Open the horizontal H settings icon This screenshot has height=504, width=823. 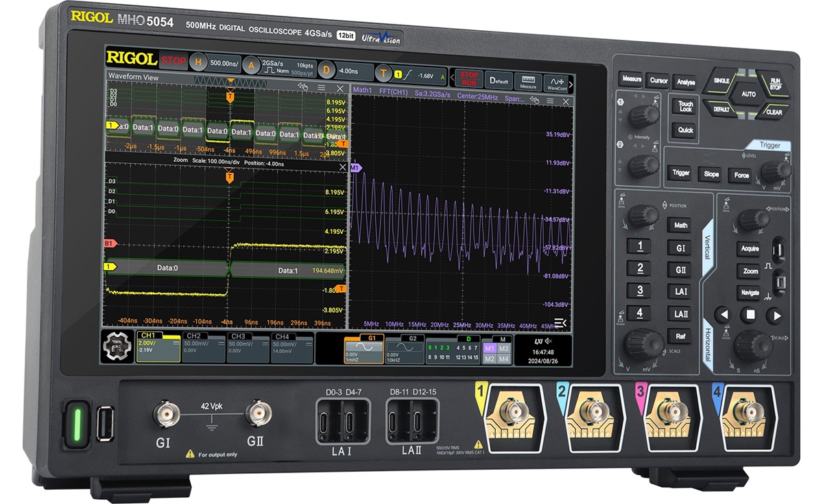coord(198,62)
